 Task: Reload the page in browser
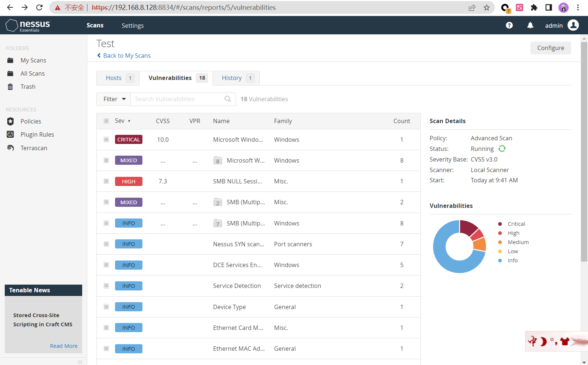(x=39, y=7)
